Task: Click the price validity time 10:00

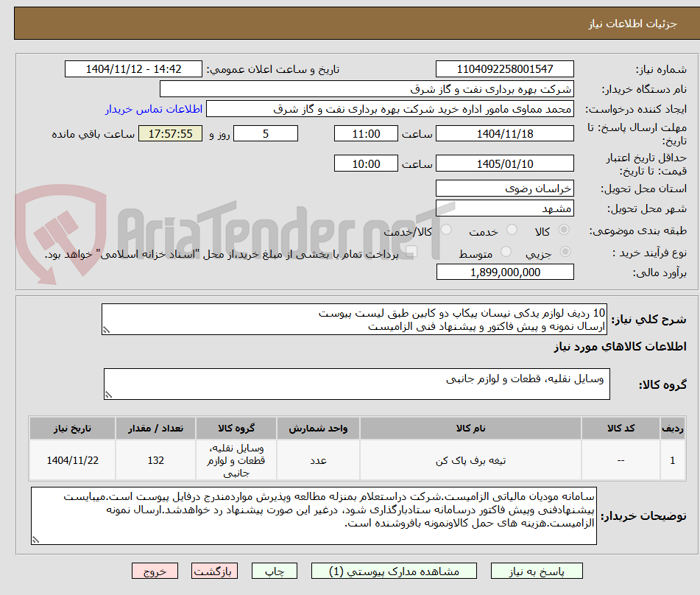Action: pos(366,163)
